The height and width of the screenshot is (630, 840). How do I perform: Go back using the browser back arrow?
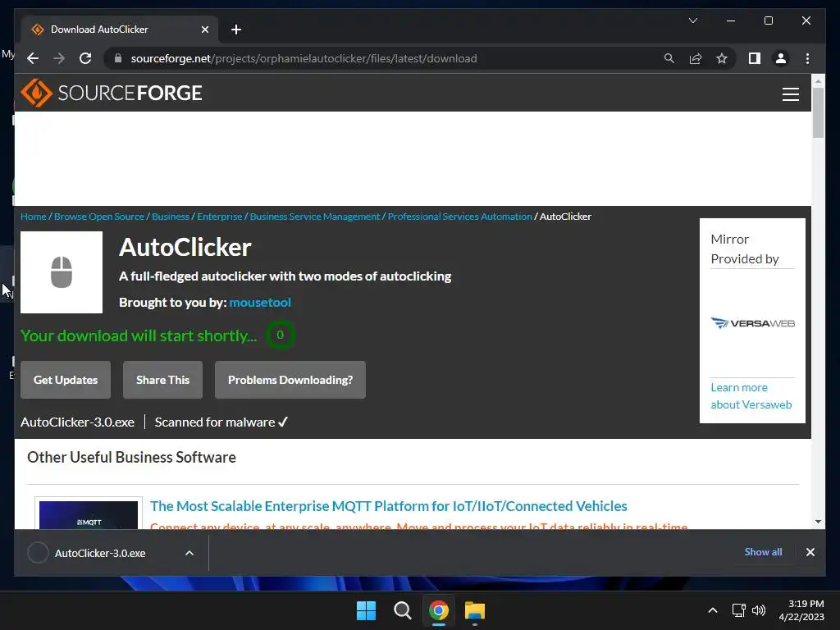(33, 58)
